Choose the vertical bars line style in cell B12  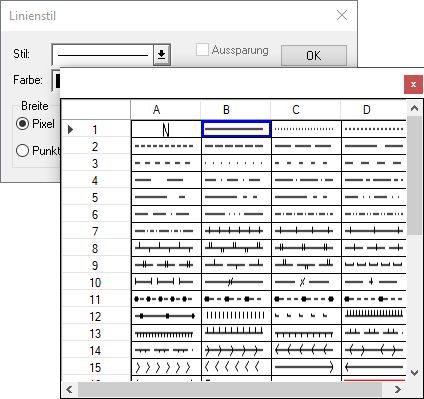click(x=236, y=316)
